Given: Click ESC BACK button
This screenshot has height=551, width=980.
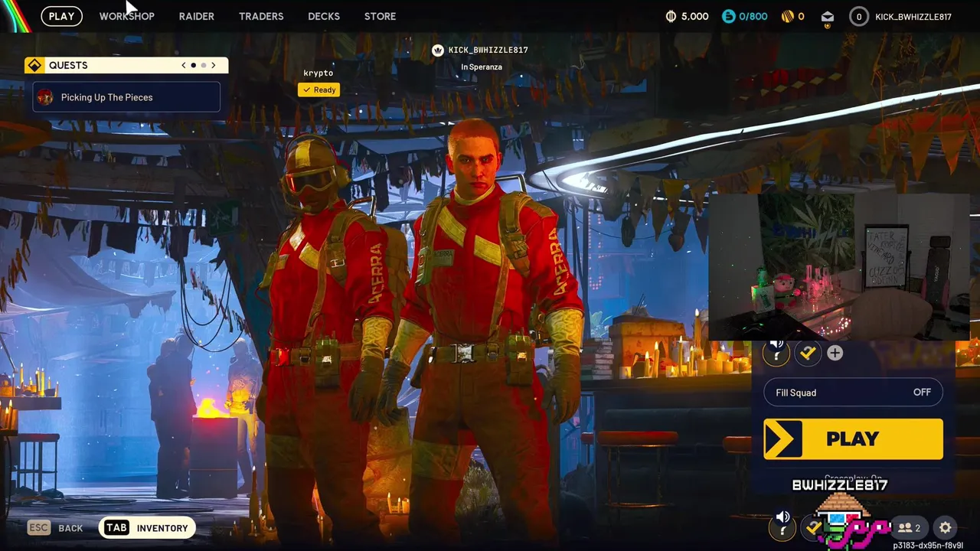Looking at the screenshot, I should pos(55,527).
